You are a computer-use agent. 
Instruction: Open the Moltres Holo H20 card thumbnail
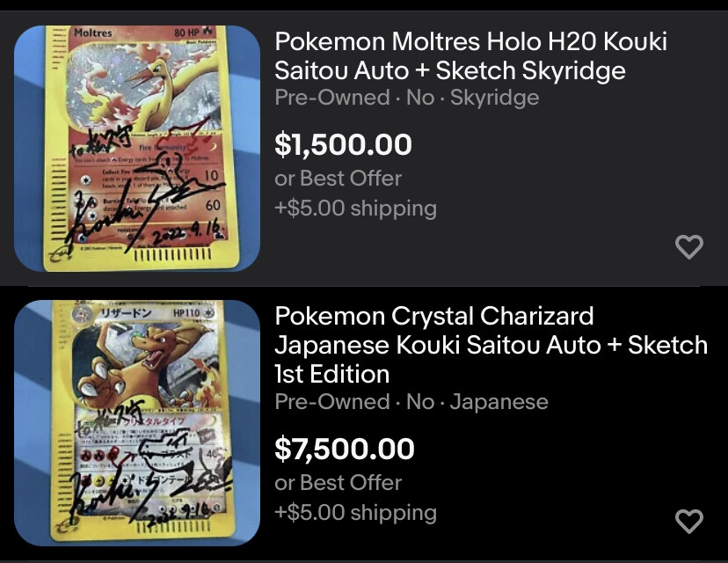tap(137, 149)
